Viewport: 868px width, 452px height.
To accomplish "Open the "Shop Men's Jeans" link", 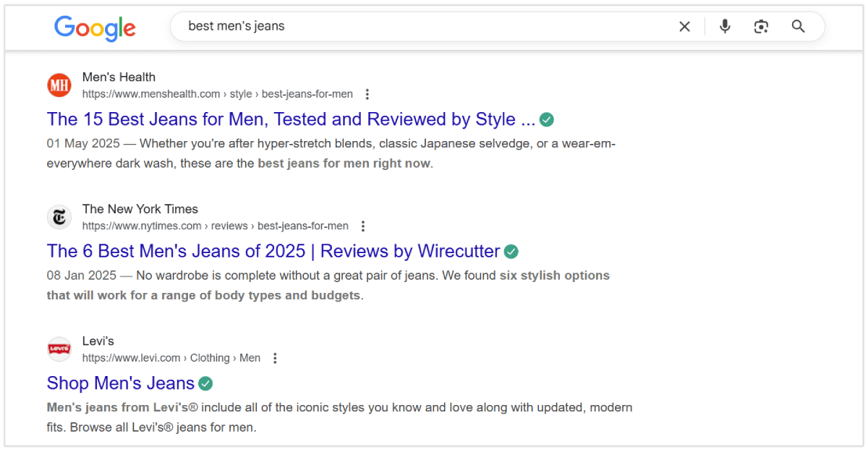I will point(121,383).
